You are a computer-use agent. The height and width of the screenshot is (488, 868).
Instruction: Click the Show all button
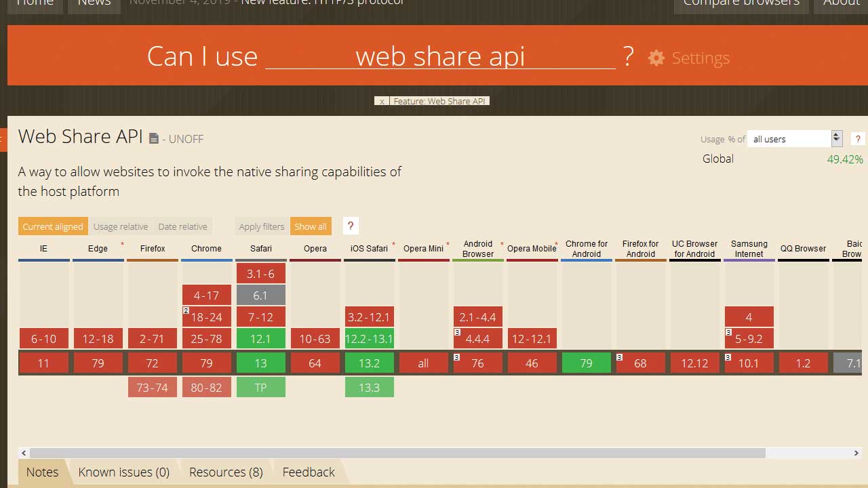click(311, 226)
